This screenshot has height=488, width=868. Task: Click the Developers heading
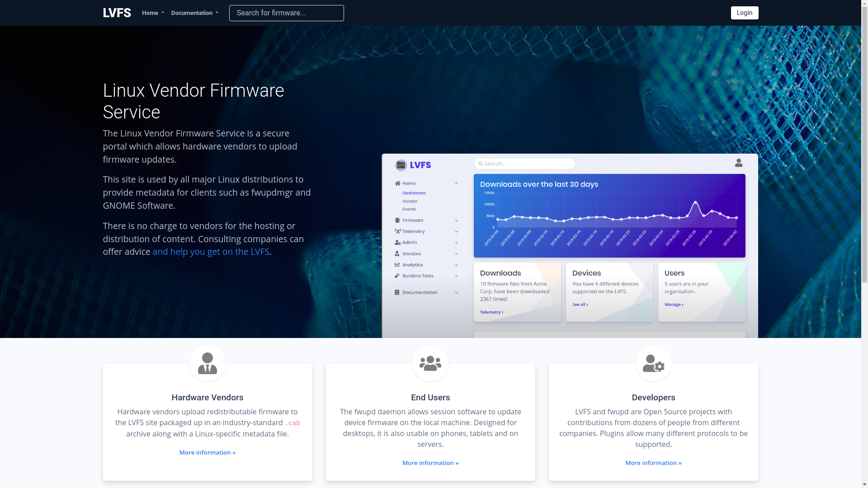click(x=654, y=398)
